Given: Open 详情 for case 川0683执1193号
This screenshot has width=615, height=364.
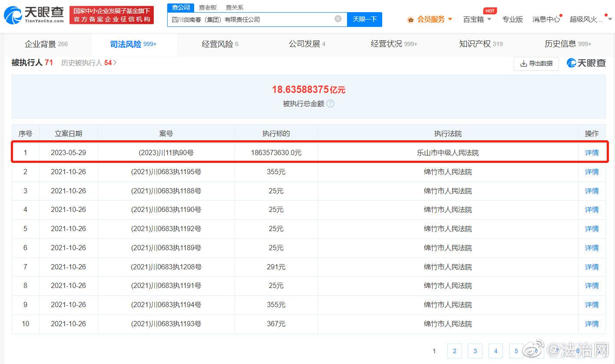Looking at the screenshot, I should [x=592, y=324].
